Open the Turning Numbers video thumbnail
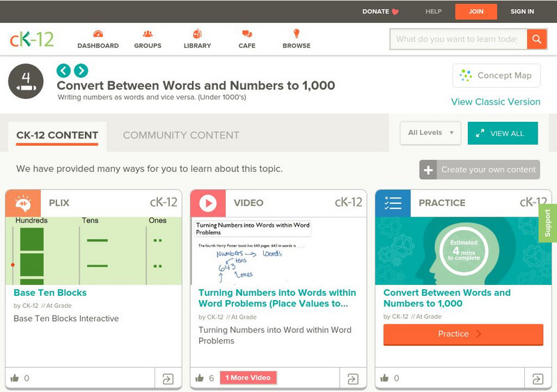Image resolution: width=557 pixels, height=392 pixels. [278, 251]
